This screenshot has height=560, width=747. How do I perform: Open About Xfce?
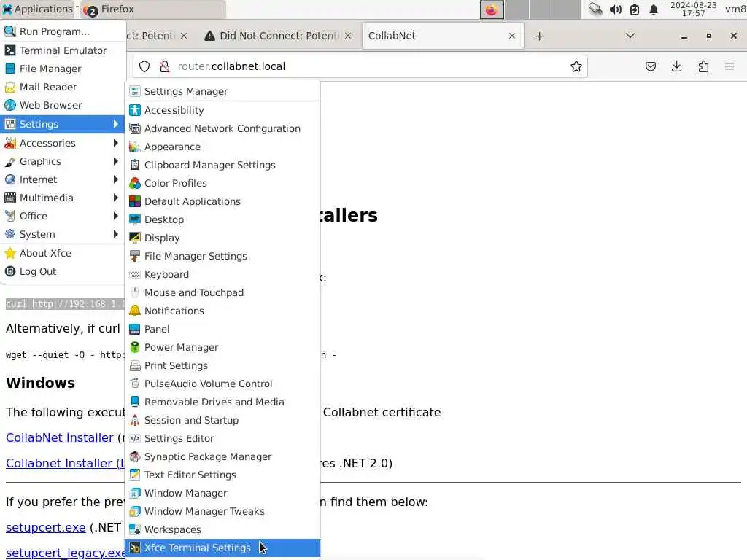[x=63, y=253]
